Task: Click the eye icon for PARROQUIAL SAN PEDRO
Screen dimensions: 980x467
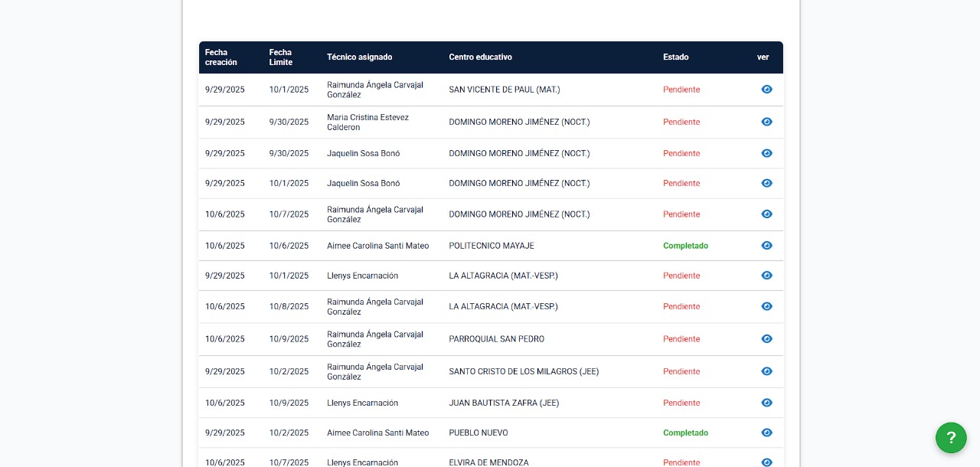Action: 766,339
